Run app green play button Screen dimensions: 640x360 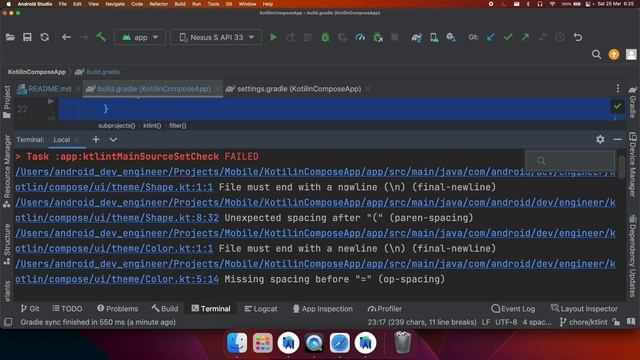coord(273,38)
